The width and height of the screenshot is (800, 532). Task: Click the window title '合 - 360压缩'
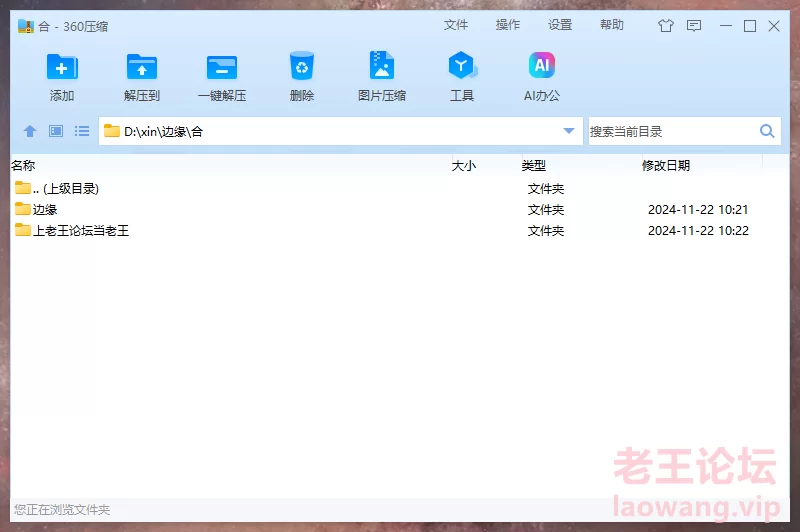tap(73, 27)
